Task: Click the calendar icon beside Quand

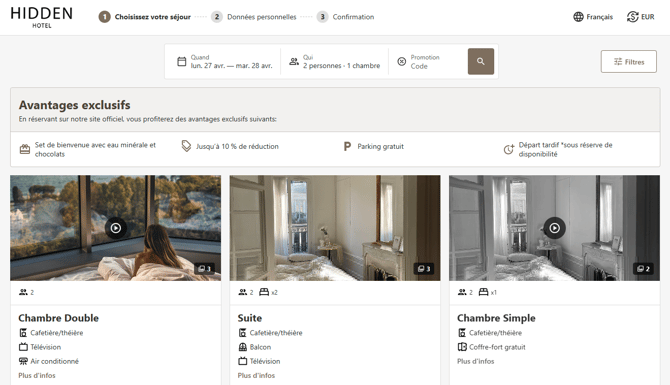Action: point(182,62)
